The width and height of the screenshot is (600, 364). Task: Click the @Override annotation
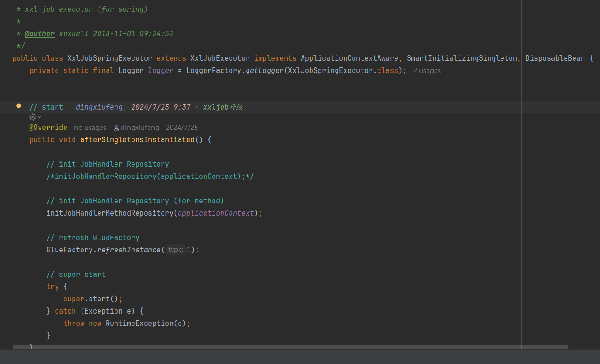point(48,128)
